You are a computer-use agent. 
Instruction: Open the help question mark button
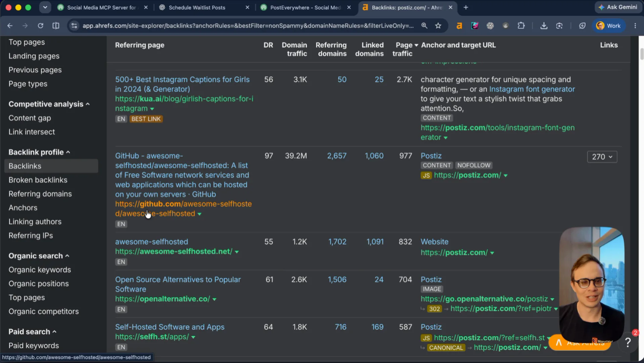click(x=628, y=342)
